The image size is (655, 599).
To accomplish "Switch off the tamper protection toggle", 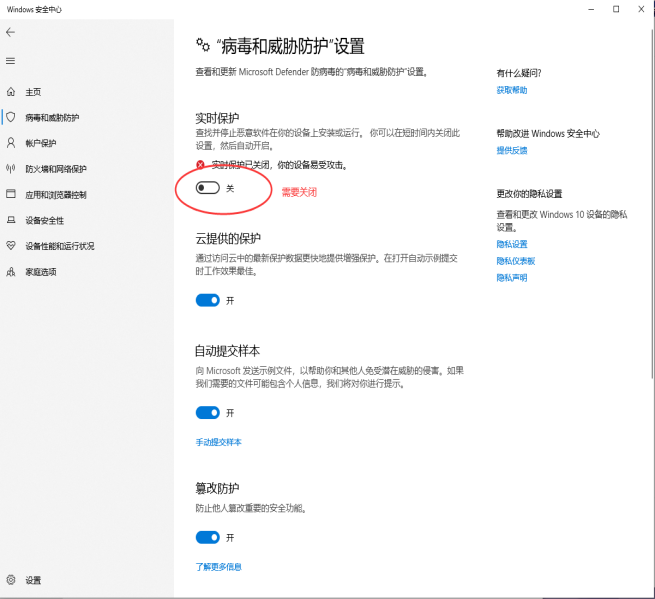I will point(208,537).
